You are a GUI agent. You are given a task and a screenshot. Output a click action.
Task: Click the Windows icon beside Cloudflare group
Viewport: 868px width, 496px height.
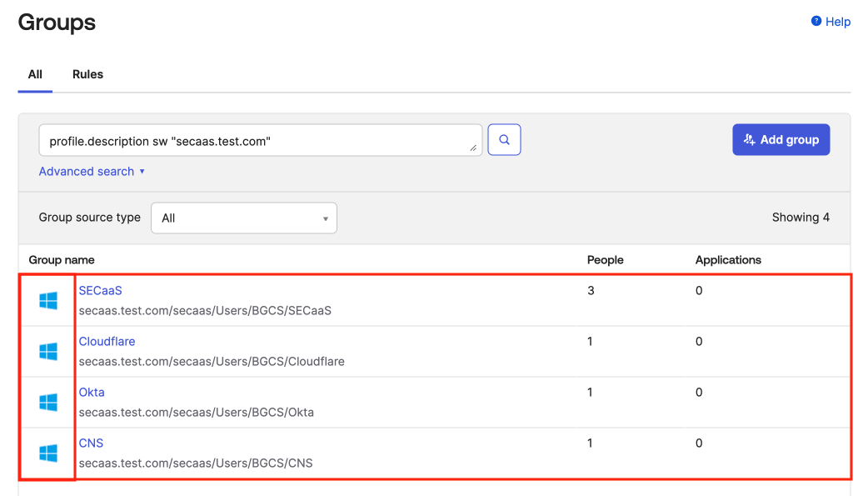pyautogui.click(x=48, y=352)
